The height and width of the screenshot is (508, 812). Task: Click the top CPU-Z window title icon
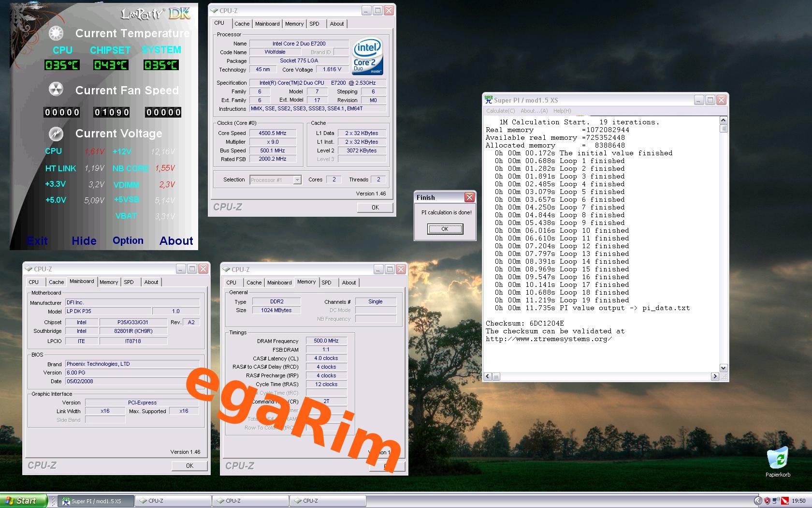[x=214, y=11]
